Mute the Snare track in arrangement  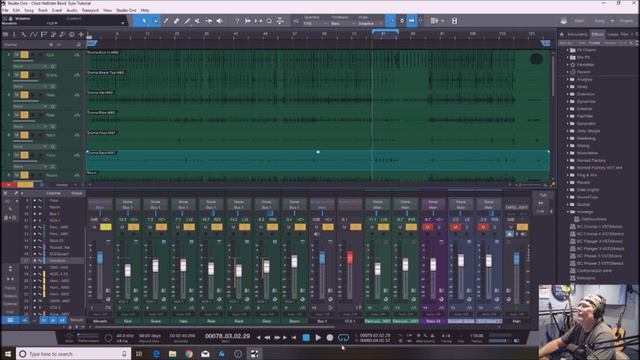tap(17, 75)
